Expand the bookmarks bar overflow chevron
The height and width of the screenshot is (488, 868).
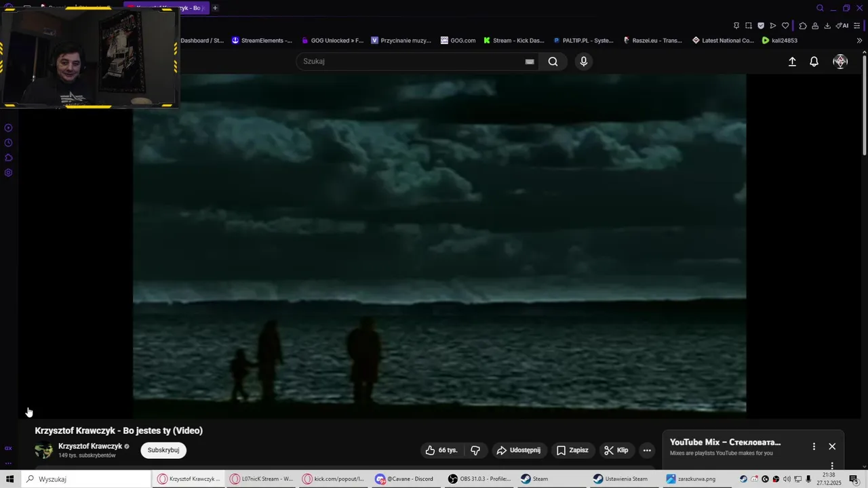click(859, 41)
